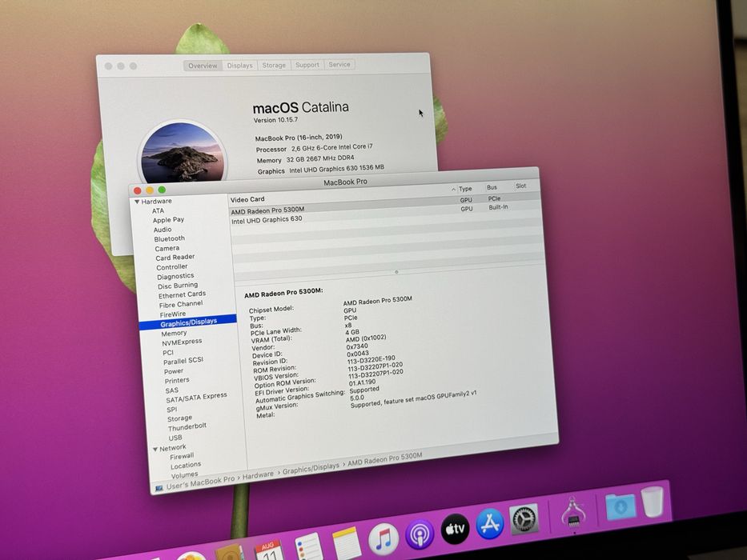Select NVMExpress in the sidebar
This screenshot has width=747, height=560.
(x=182, y=342)
